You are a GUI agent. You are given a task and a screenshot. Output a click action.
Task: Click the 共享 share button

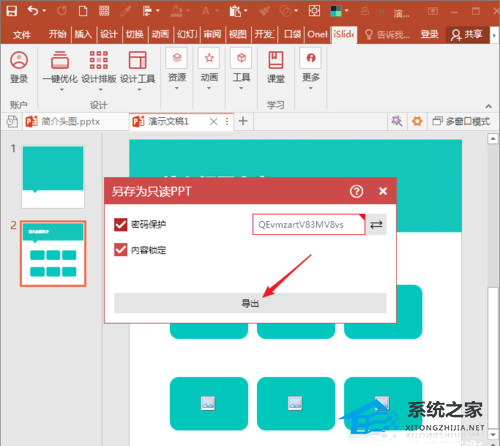[467, 34]
